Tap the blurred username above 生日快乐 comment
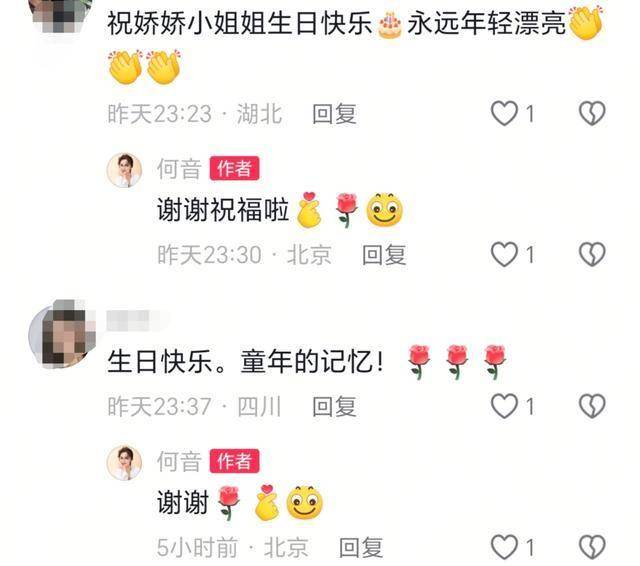 (x=137, y=320)
